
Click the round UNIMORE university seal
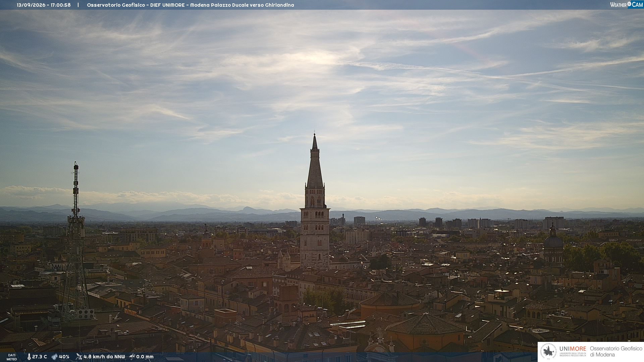pyautogui.click(x=548, y=352)
